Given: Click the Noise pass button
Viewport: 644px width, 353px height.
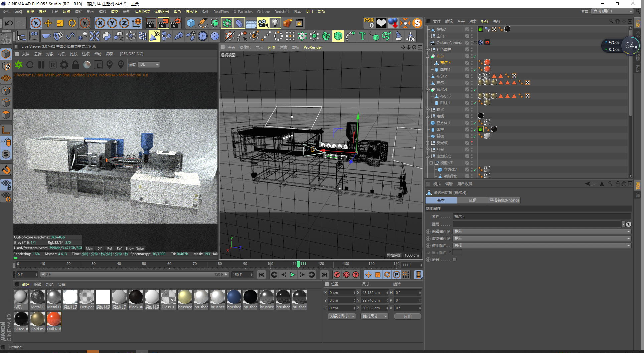Looking at the screenshot, I should (140, 248).
